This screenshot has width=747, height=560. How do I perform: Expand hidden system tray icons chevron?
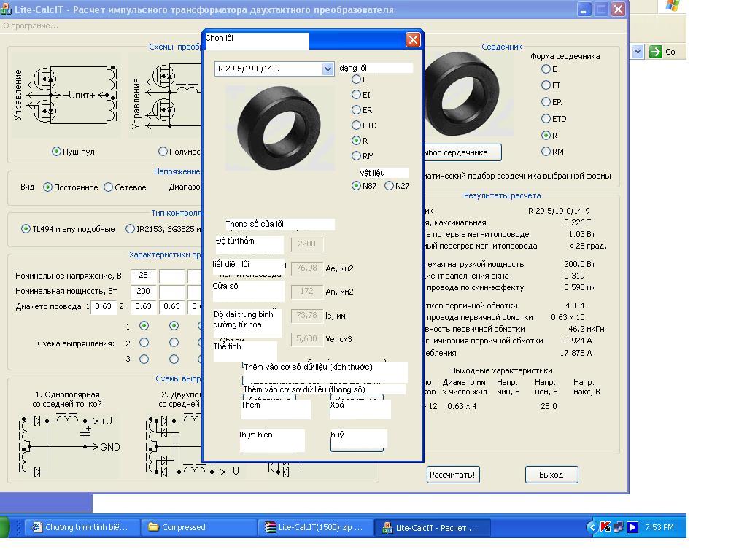(592, 526)
